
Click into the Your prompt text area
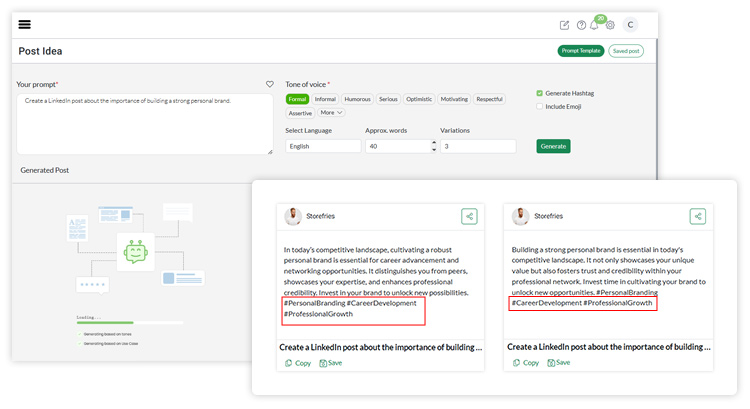tap(145, 124)
